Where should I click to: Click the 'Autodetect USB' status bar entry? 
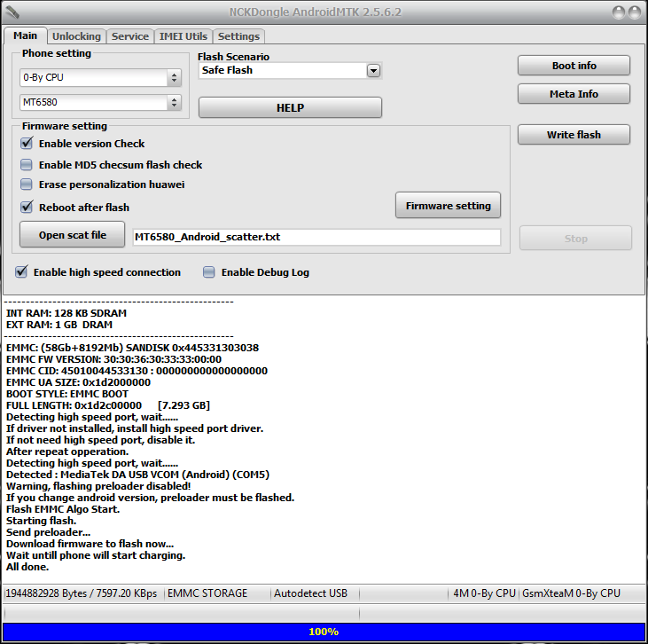pos(310,593)
